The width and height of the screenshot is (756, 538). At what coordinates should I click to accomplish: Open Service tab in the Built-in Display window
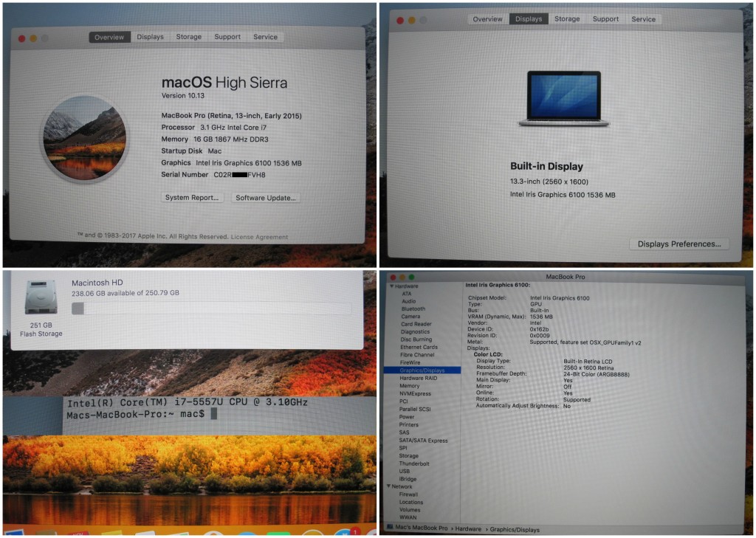point(644,19)
